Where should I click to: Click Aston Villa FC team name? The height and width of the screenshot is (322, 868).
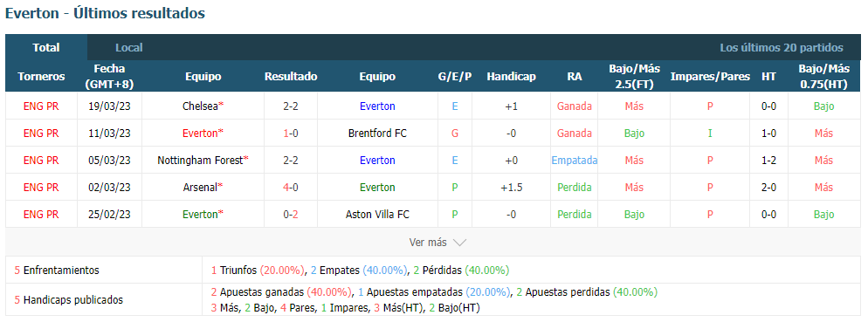377,215
